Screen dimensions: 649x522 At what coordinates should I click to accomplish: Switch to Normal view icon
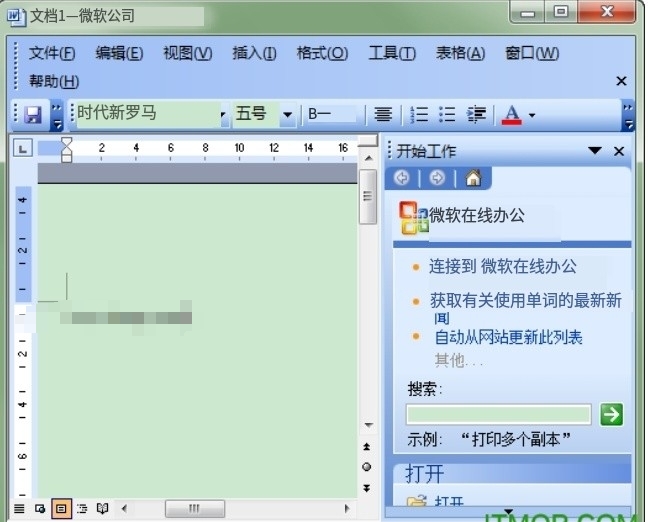click(x=19, y=508)
